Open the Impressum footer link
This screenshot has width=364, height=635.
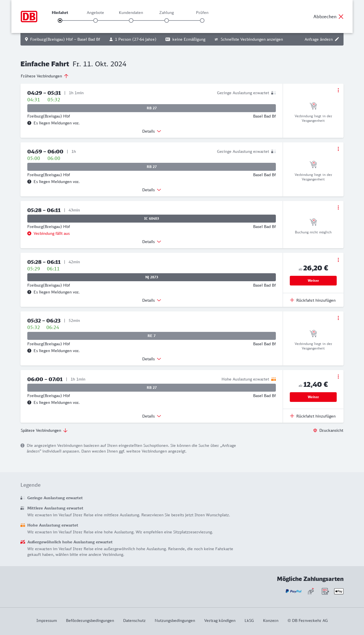[x=47, y=620]
